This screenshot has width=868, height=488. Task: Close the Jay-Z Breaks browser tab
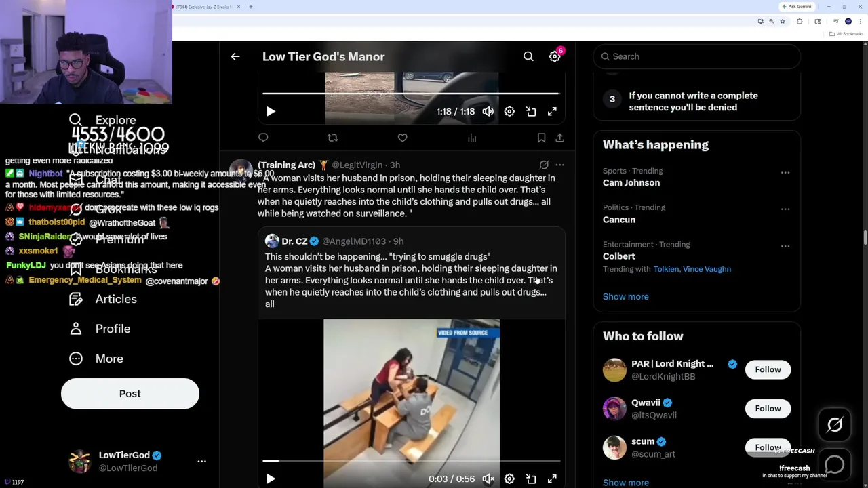238,7
